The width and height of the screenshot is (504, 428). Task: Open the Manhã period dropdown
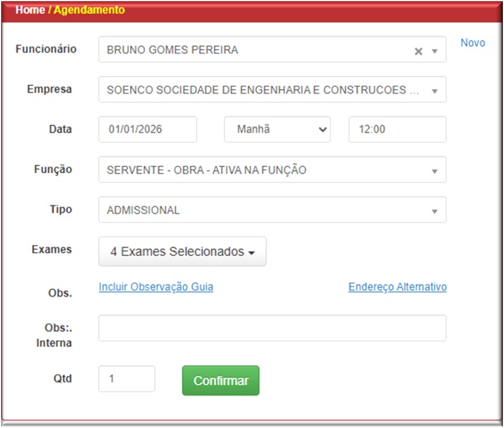tap(277, 130)
